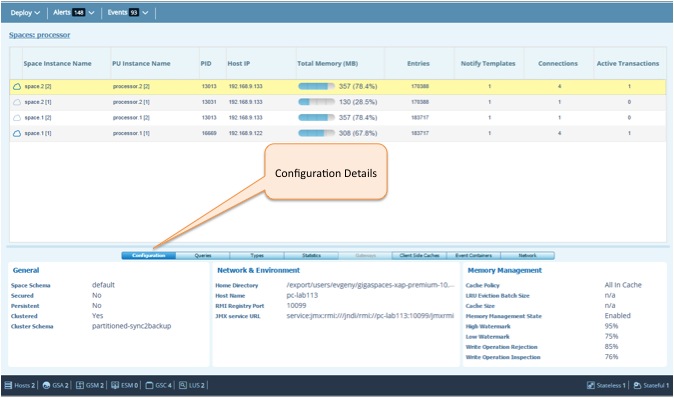Sort by Connections column header

click(x=558, y=64)
